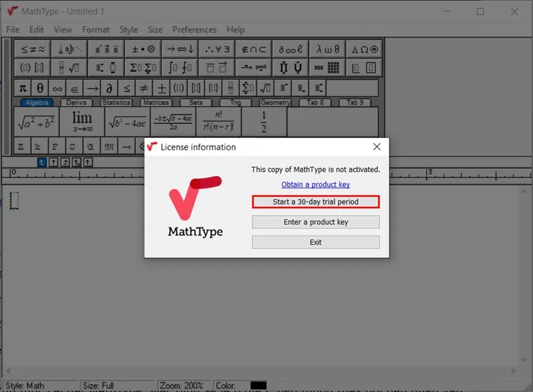Viewport: 533px width, 392px height.
Task: Insert the pi symbol from the toolbar
Action: coord(23,88)
